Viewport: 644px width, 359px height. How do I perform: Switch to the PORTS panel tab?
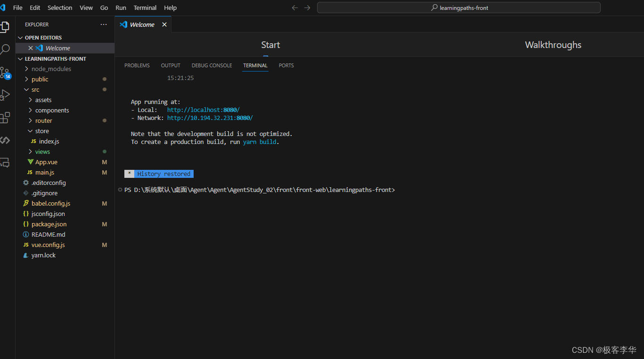tap(286, 65)
